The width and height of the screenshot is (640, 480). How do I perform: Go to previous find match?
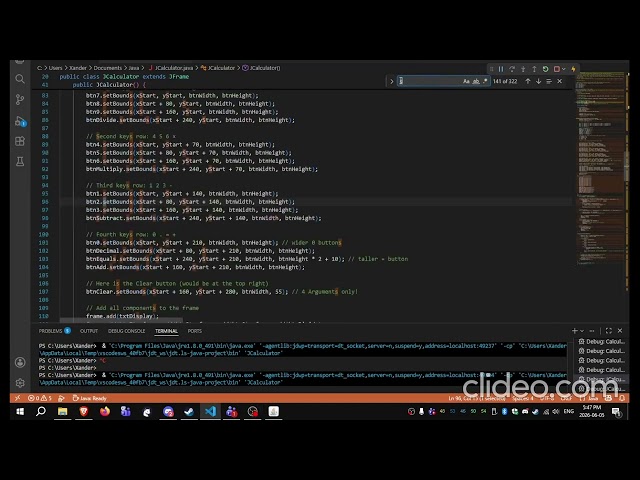point(528,81)
